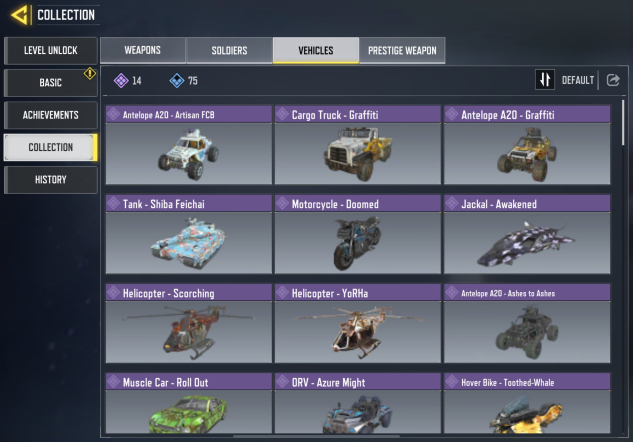Click the yellow alert badge on Basic

[x=90, y=73]
